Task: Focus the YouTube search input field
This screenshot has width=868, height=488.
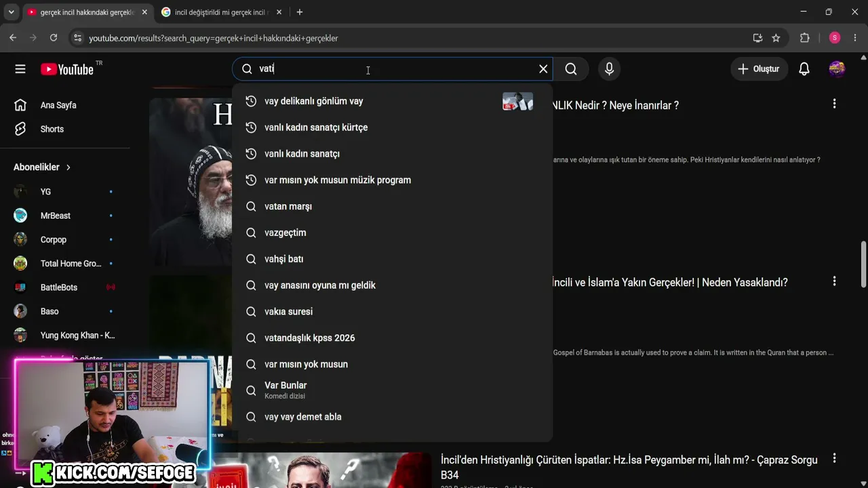Action: point(393,68)
